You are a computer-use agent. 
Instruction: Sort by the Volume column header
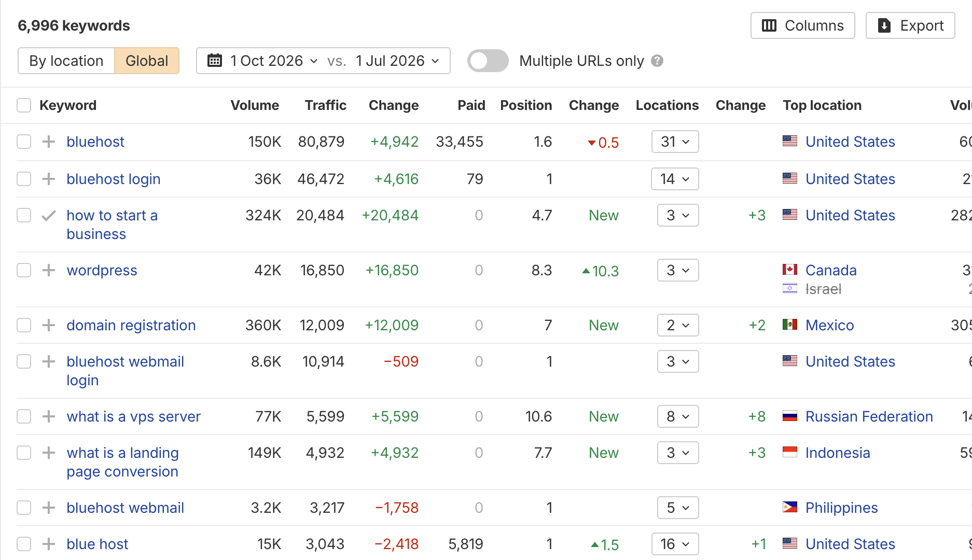click(255, 105)
